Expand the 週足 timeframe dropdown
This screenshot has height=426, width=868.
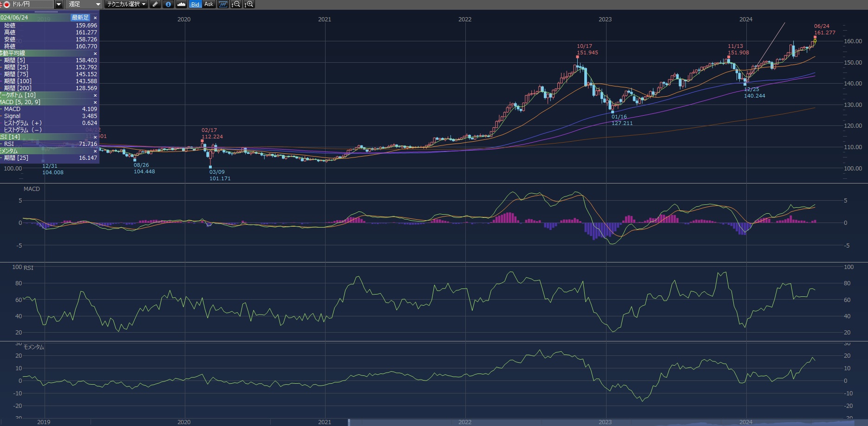[98, 4]
